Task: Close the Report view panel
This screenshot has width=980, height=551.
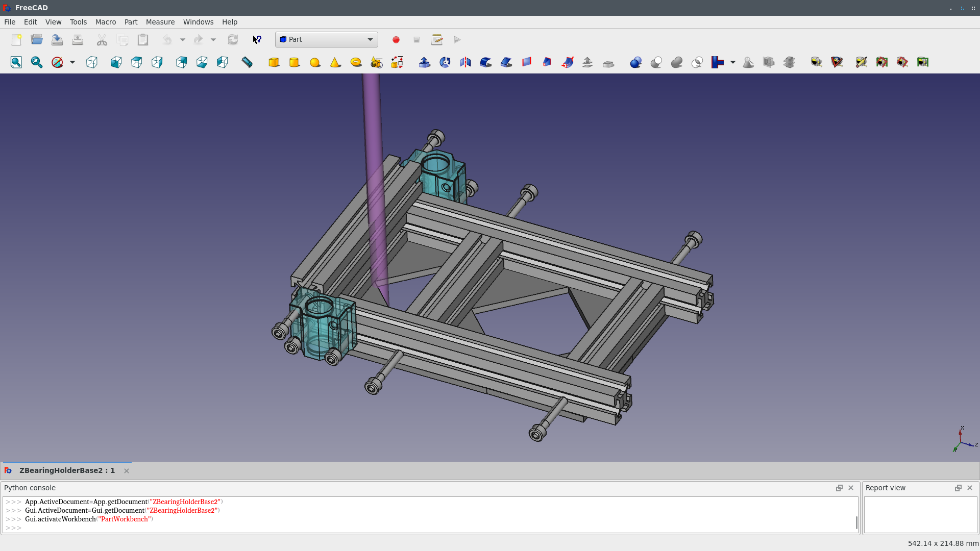Action: click(x=970, y=488)
